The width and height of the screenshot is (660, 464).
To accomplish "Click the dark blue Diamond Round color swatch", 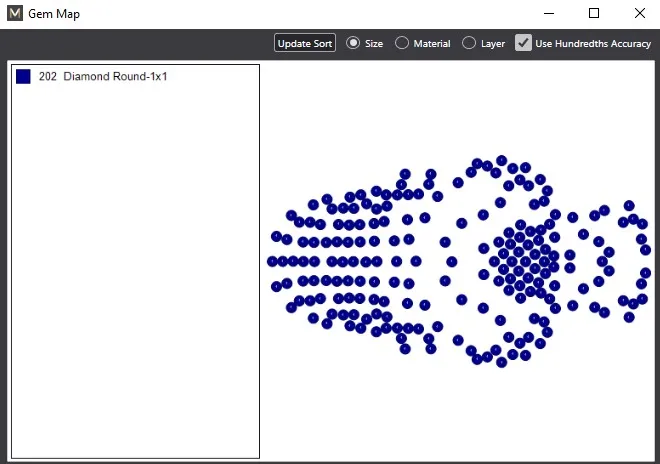I will tap(23, 77).
